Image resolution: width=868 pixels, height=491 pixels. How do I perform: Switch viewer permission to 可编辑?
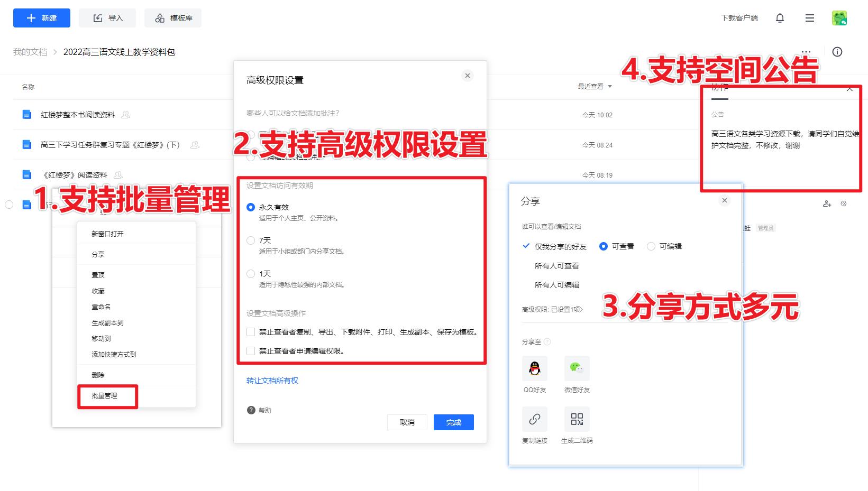651,246
